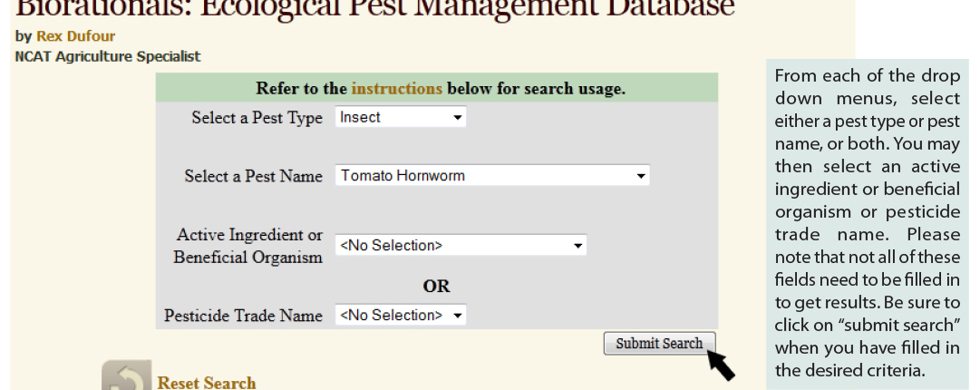Screen dimensions: 980x390
Task: Click the Reset Search link text
Action: (x=206, y=383)
